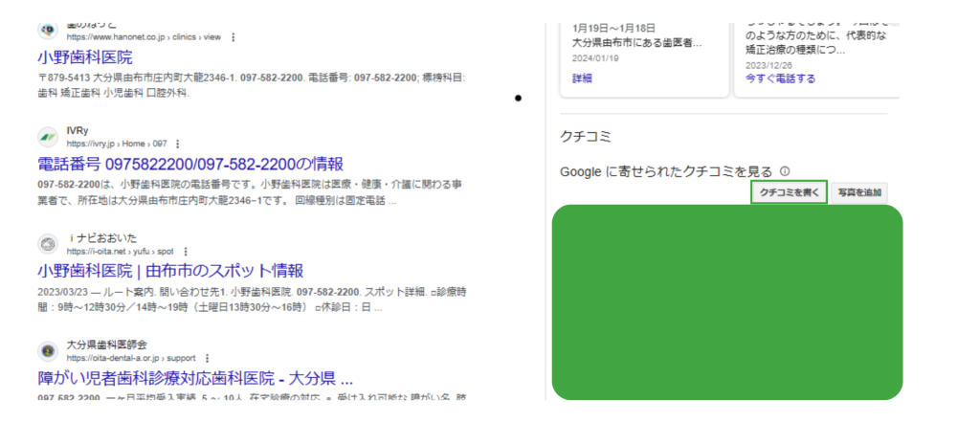The height and width of the screenshot is (423, 980).
Task: Click the 詳細 link in post card
Action: [x=582, y=78]
